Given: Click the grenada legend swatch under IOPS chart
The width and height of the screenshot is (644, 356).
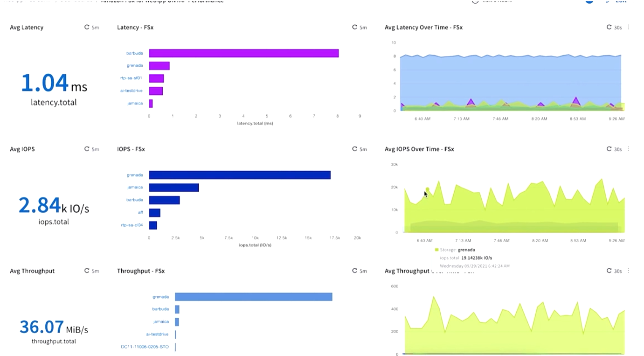Looking at the screenshot, I should pos(436,250).
